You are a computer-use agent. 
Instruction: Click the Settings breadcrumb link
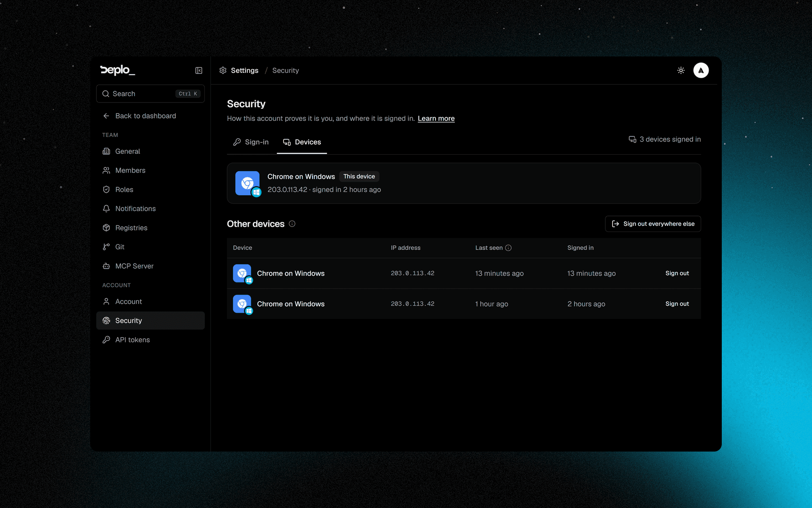click(245, 71)
